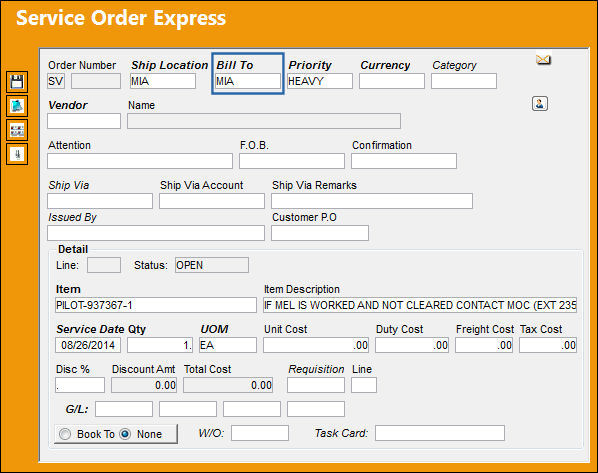Click the envelope email icon

543,60
